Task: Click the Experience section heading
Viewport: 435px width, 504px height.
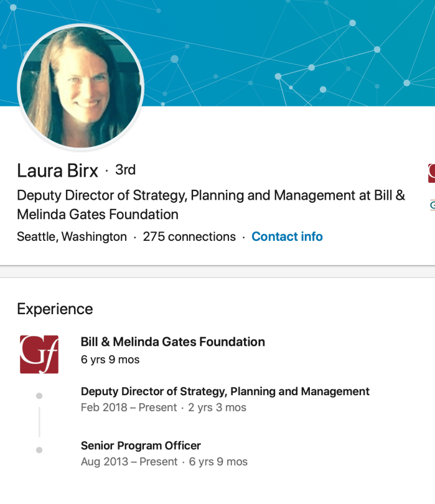Action: click(55, 309)
